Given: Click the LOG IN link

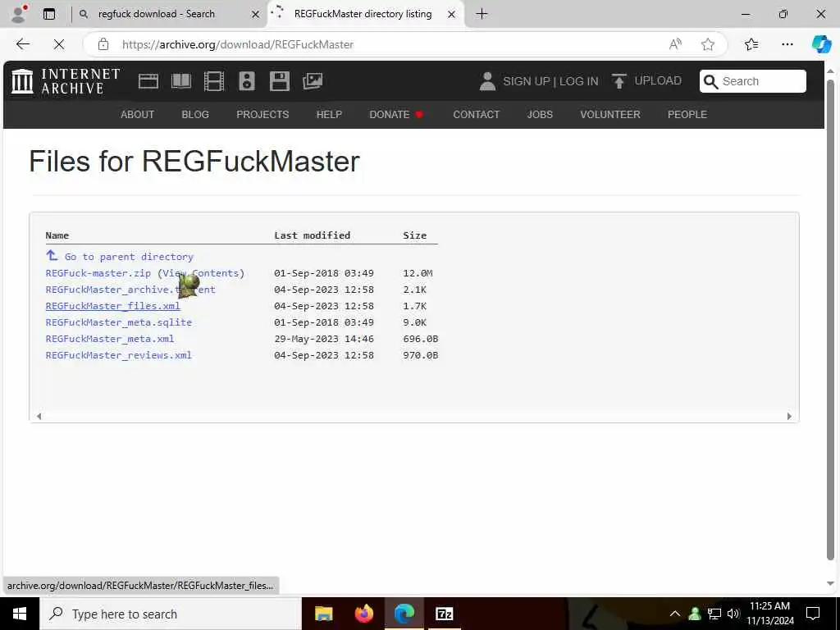Looking at the screenshot, I should point(578,81).
